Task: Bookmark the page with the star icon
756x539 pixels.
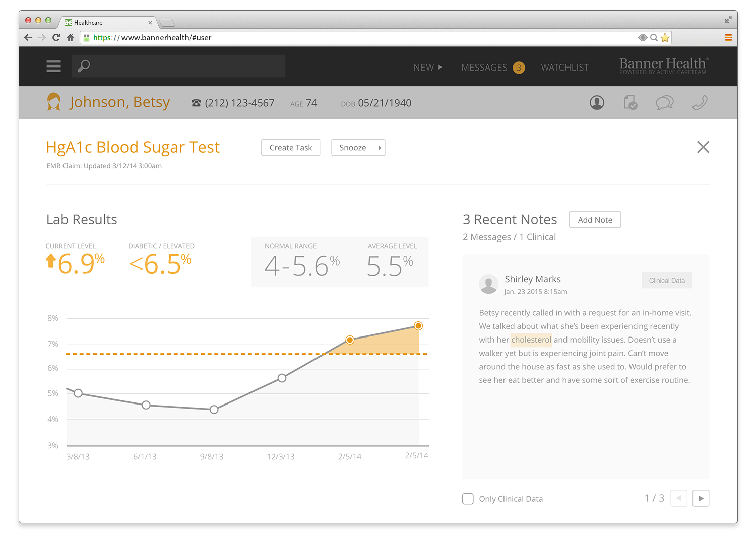Action: pos(665,37)
